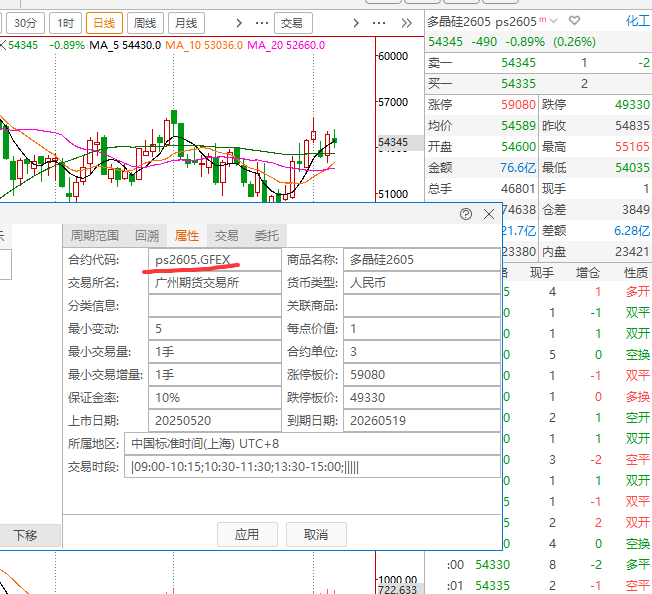This screenshot has width=652, height=594.
Task: Open the 回溯 tab
Action: pos(147,236)
